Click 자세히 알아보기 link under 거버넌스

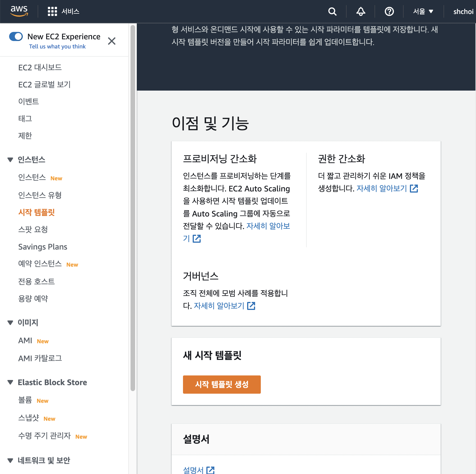pos(219,306)
